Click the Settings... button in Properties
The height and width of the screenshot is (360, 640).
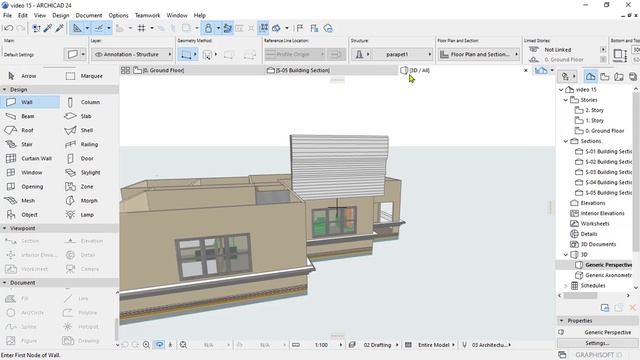pos(597,343)
